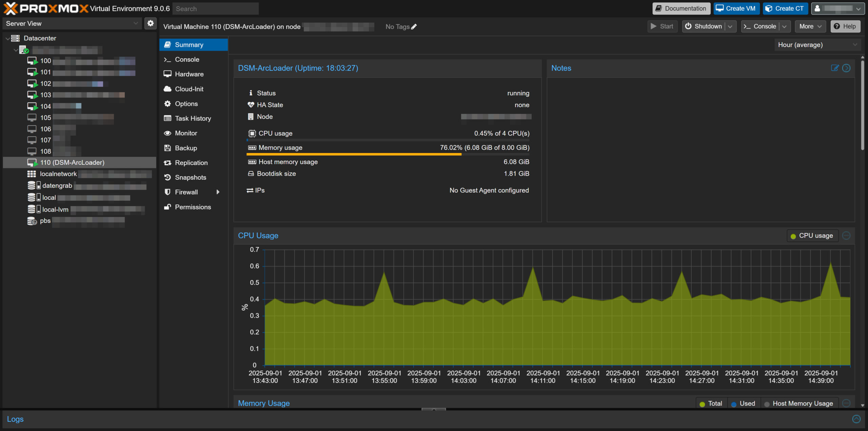Open the Console tab in sidebar
The width and height of the screenshot is (868, 431).
click(194, 59)
